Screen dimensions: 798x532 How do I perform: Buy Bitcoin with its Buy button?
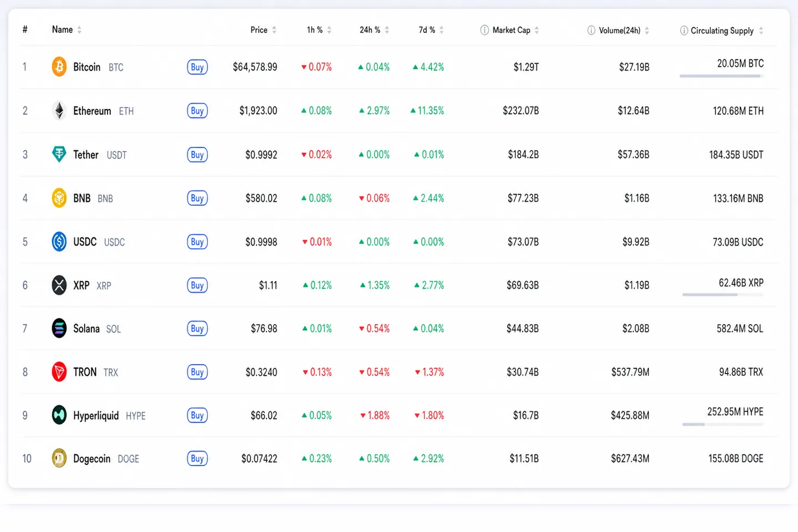pos(197,67)
